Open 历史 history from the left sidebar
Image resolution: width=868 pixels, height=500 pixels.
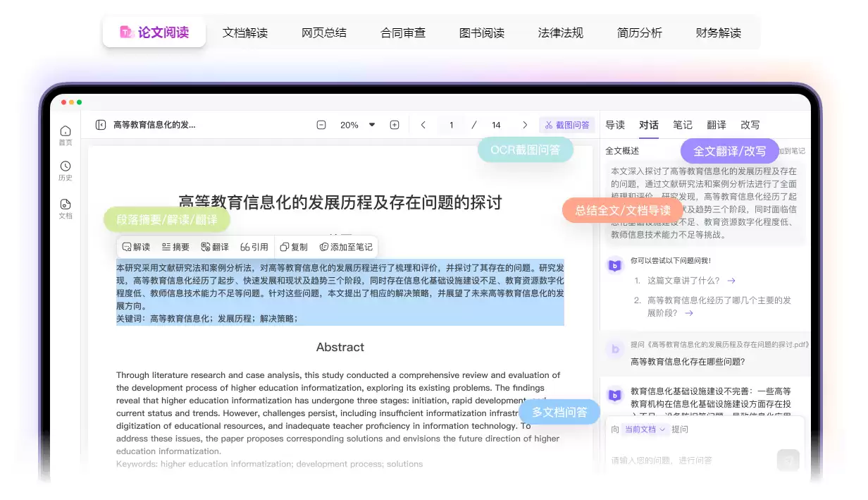click(66, 171)
